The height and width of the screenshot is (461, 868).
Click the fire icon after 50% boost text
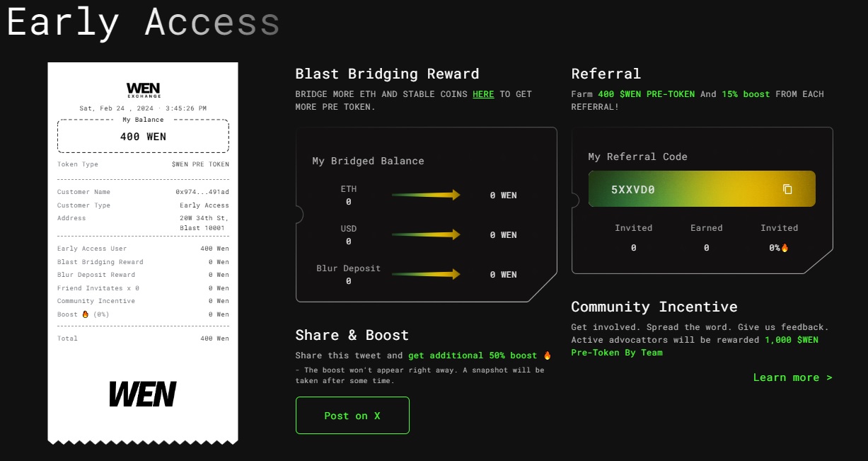click(546, 355)
